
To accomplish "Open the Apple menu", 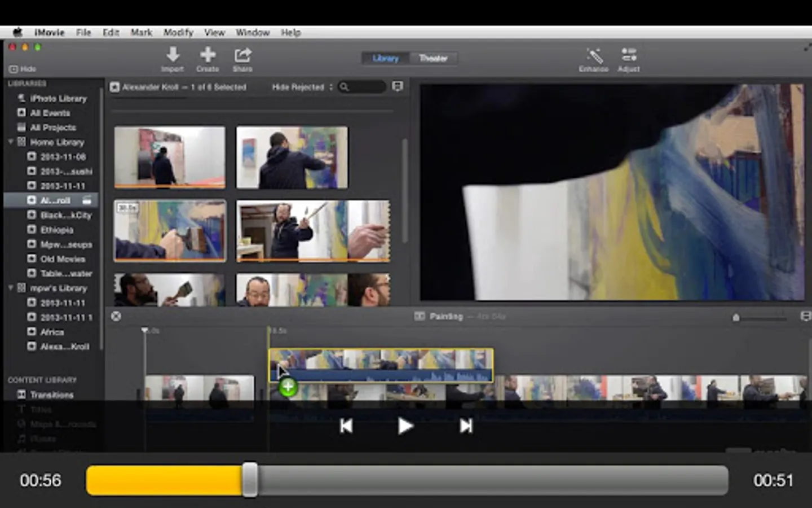I will pyautogui.click(x=17, y=32).
